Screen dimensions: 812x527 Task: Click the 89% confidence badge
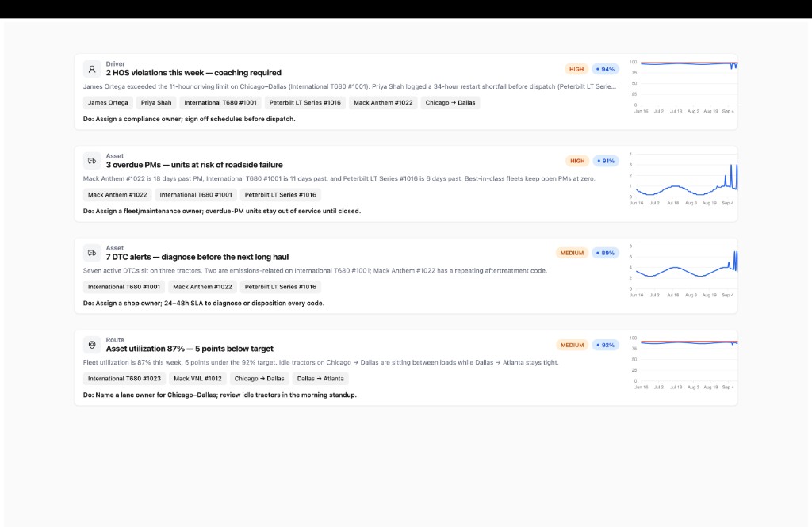(x=605, y=253)
